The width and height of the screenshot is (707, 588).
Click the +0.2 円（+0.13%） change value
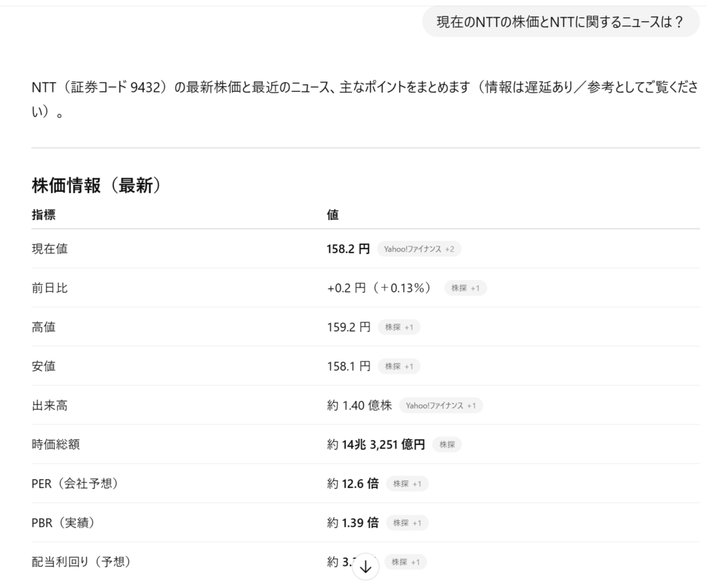coord(379,288)
